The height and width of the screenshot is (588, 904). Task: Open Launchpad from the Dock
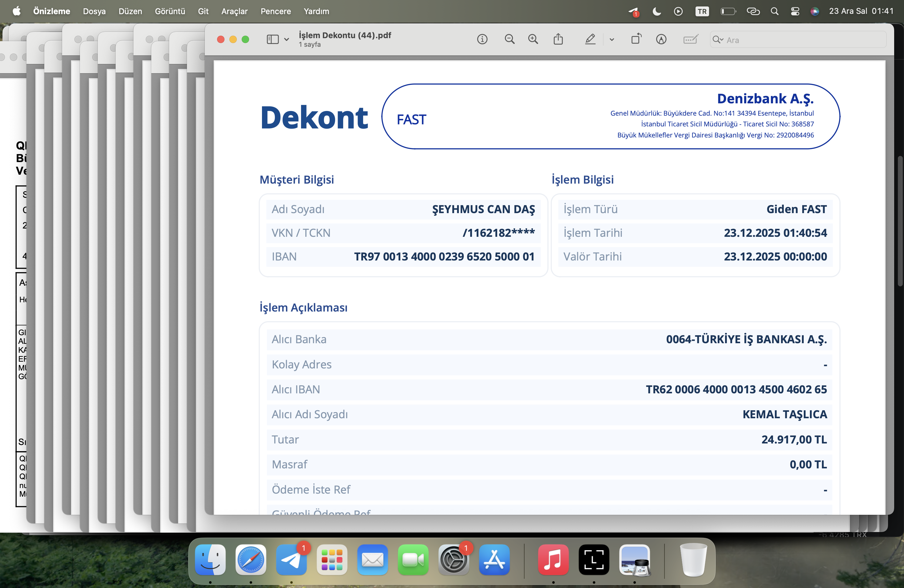pyautogui.click(x=332, y=559)
